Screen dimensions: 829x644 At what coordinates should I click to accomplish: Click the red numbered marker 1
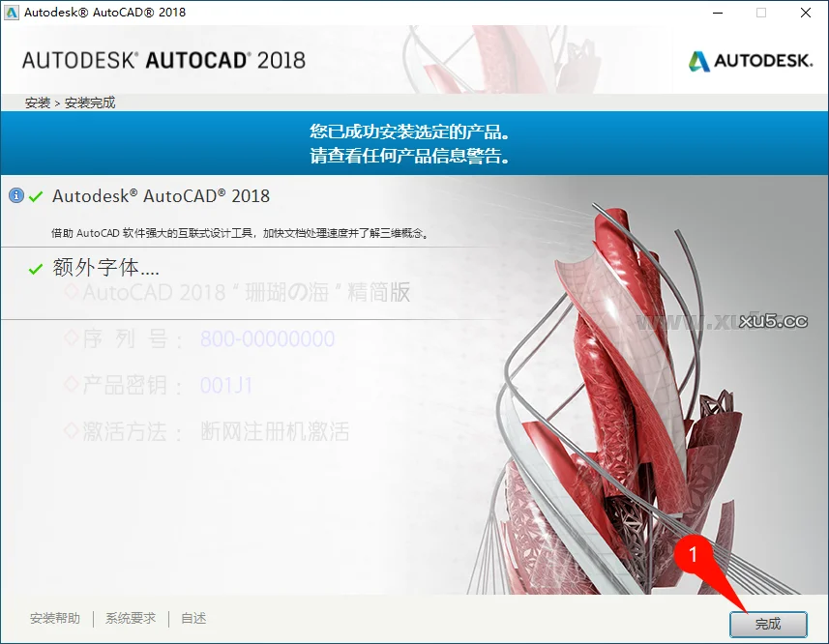click(x=692, y=555)
